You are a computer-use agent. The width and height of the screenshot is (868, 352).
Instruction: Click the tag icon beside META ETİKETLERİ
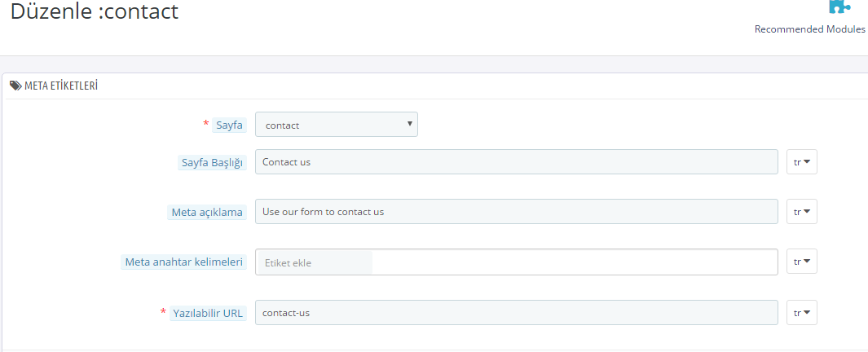[x=15, y=85]
